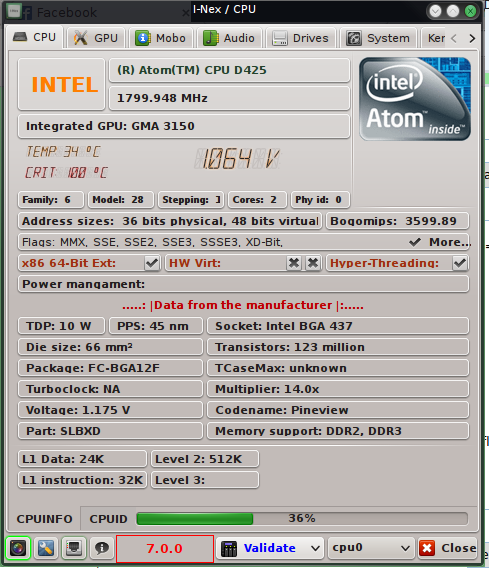
Task: Click the Power mangament field
Action: pos(243,284)
